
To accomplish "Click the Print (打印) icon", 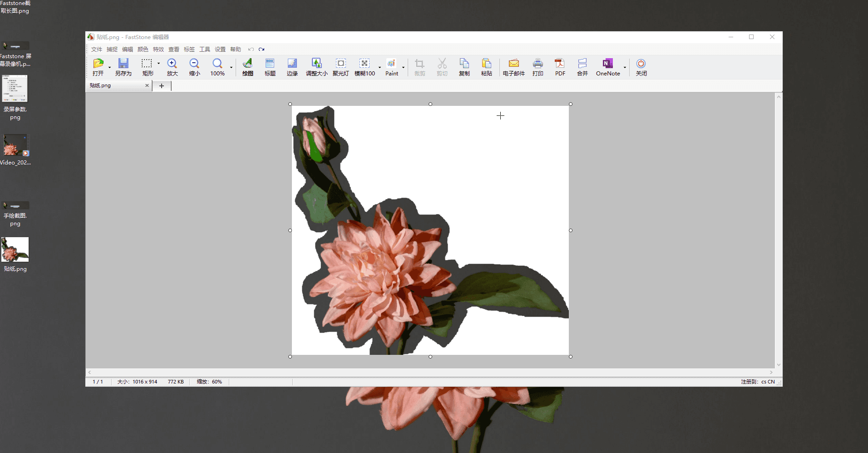I will pos(538,67).
